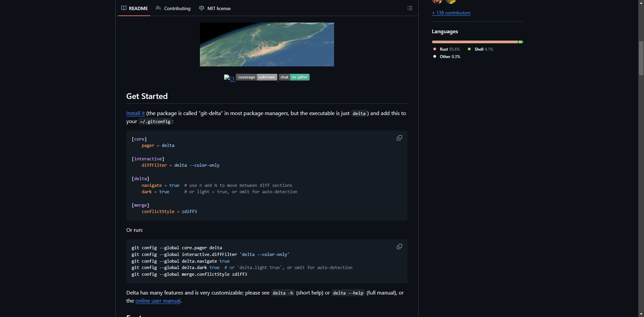
Task: Switch to the README tab
Action: point(134,8)
